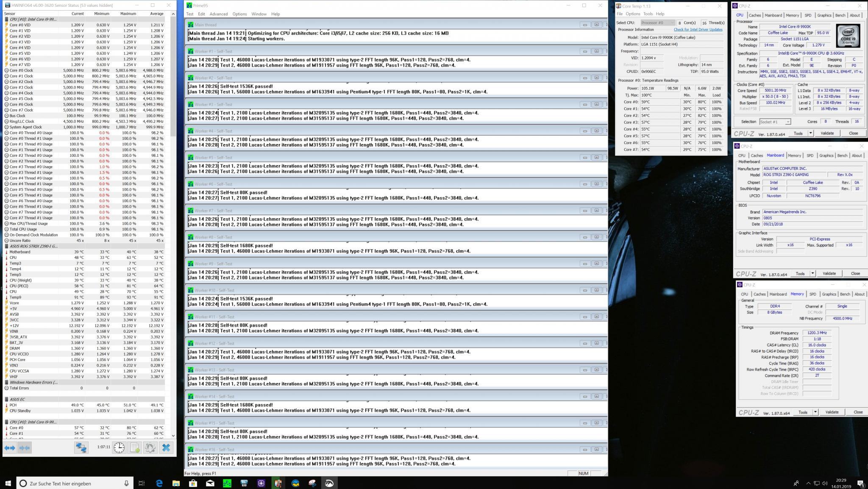Click HWiNFO collapse columns arrows icon
Image resolution: width=868 pixels, height=489 pixels.
pos(25,447)
